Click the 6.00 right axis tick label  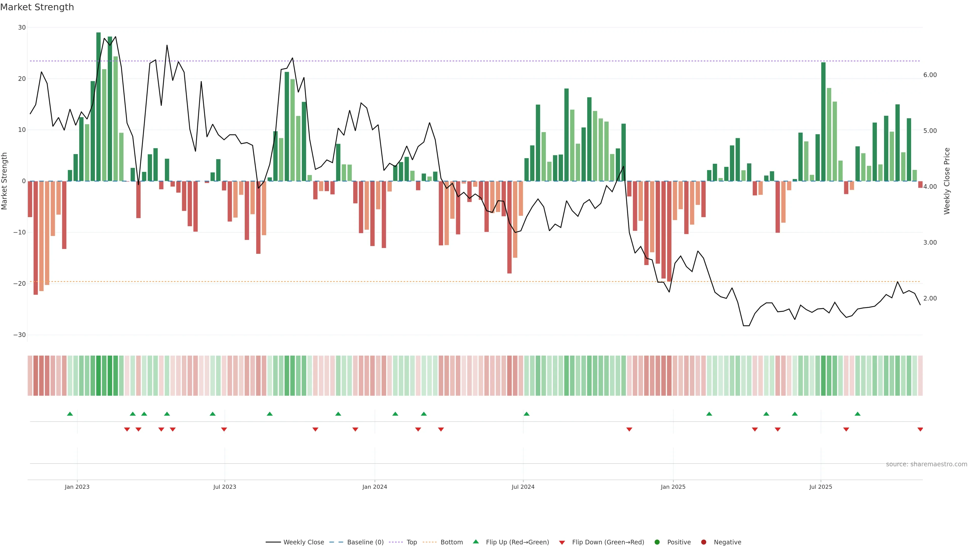click(x=930, y=75)
